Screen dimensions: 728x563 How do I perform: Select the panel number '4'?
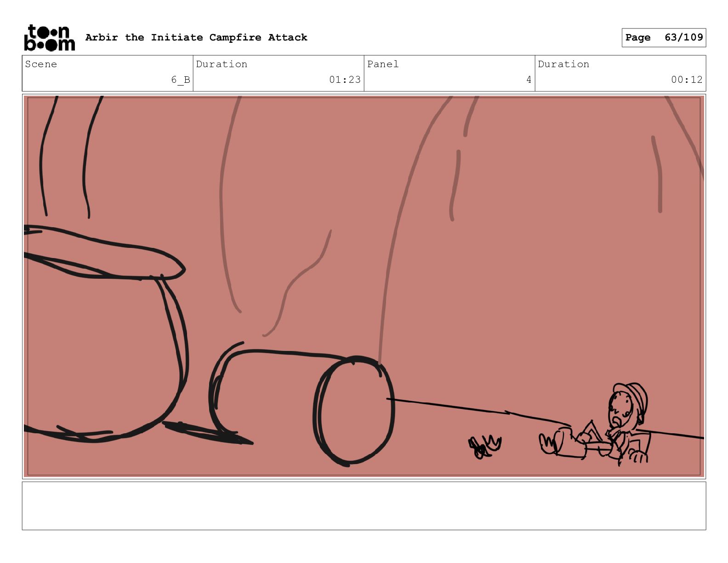(x=529, y=80)
